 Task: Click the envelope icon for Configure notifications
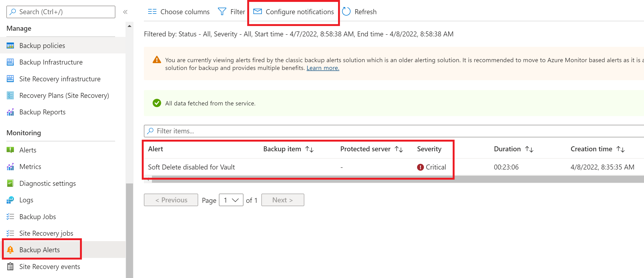[257, 12]
